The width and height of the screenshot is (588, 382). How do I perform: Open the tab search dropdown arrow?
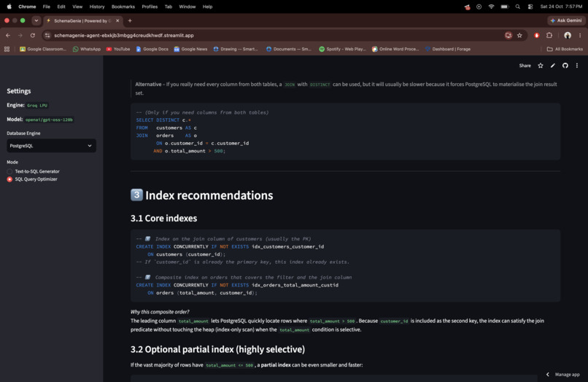click(36, 20)
